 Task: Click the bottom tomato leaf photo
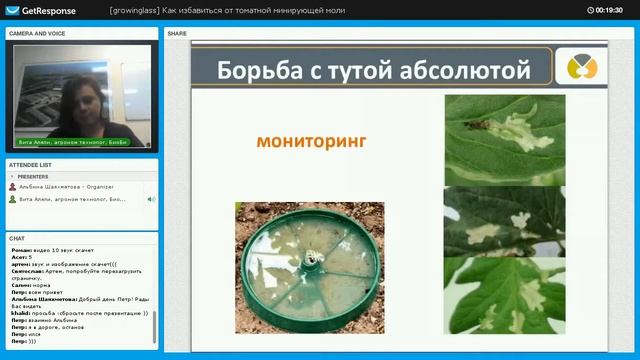pos(505,296)
